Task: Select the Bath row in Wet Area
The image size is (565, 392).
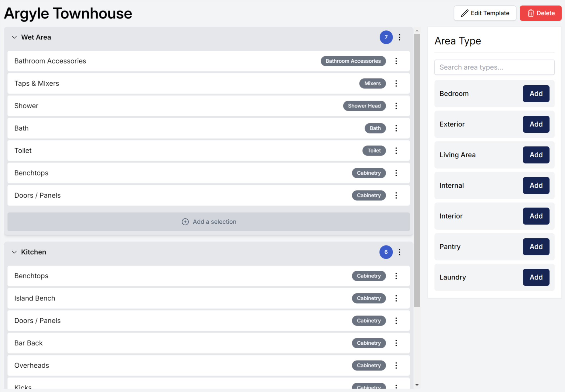Action: click(170, 128)
